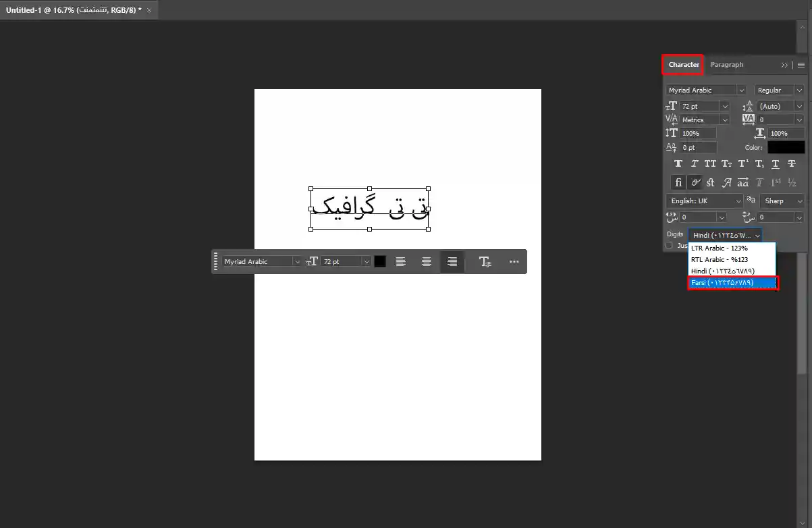
Task: Toggle Small Caps style
Action: click(x=726, y=164)
